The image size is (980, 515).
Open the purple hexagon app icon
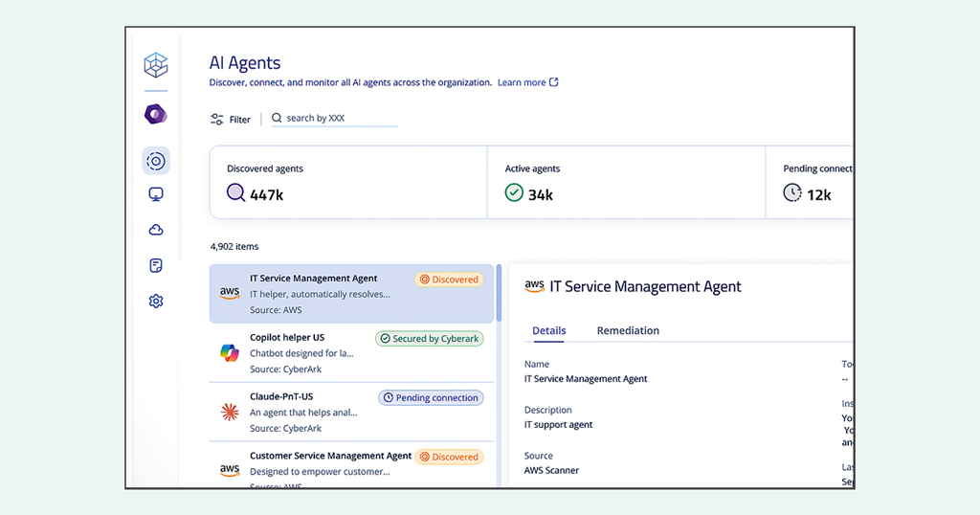coord(156,115)
